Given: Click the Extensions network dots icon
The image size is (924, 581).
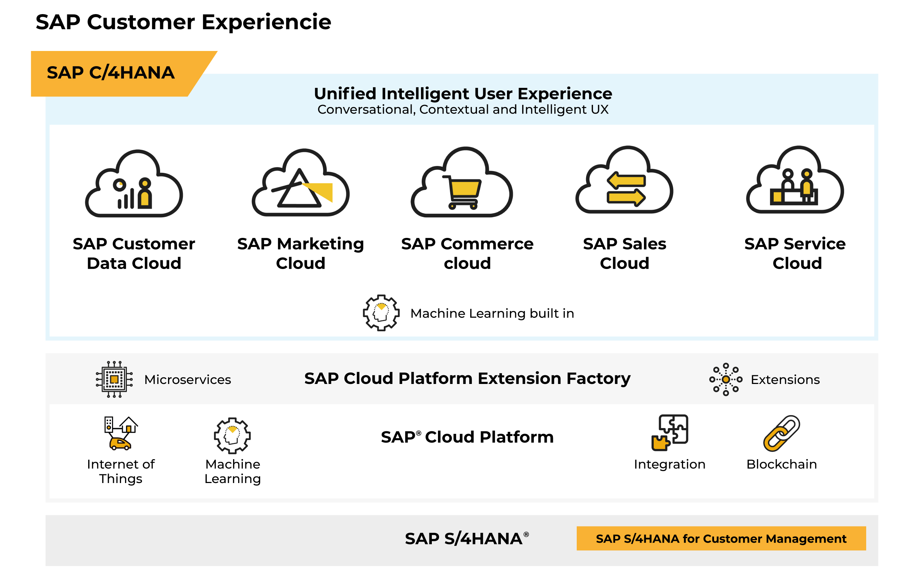Looking at the screenshot, I should click(726, 379).
